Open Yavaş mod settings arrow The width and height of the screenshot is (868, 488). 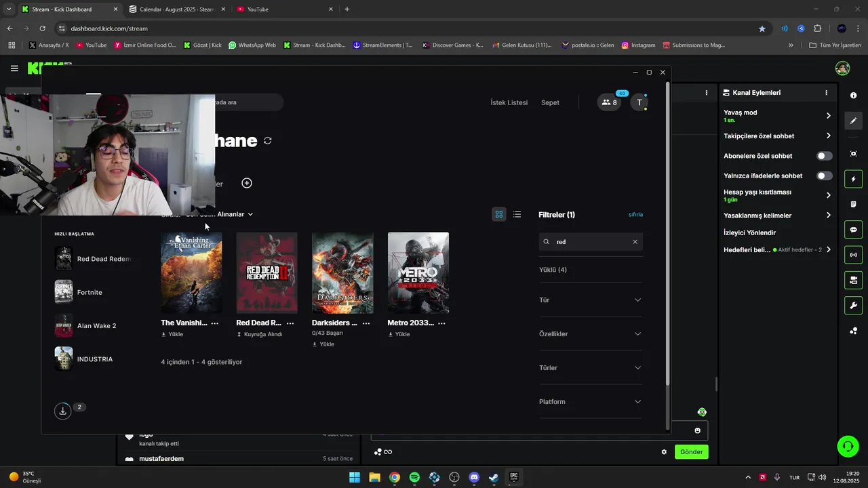pos(828,116)
